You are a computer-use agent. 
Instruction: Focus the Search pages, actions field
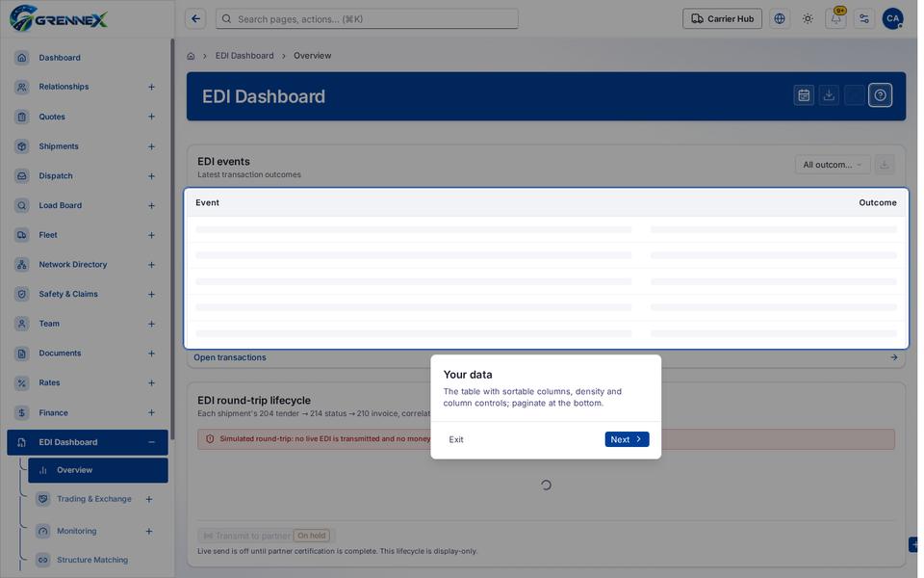pos(367,19)
